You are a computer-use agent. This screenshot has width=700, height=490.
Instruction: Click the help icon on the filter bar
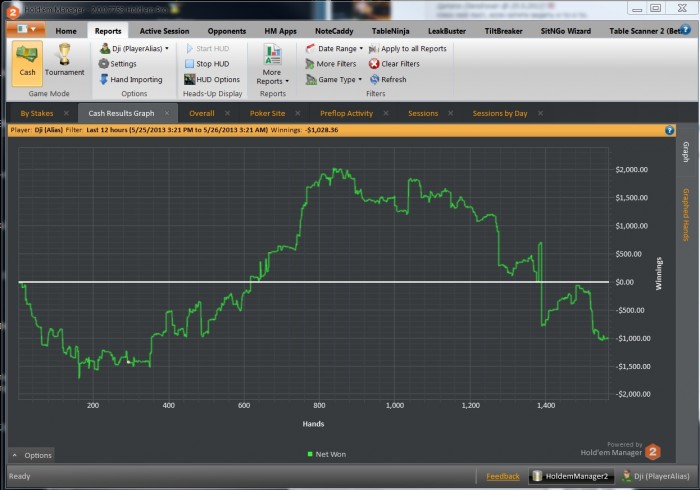pos(669,130)
